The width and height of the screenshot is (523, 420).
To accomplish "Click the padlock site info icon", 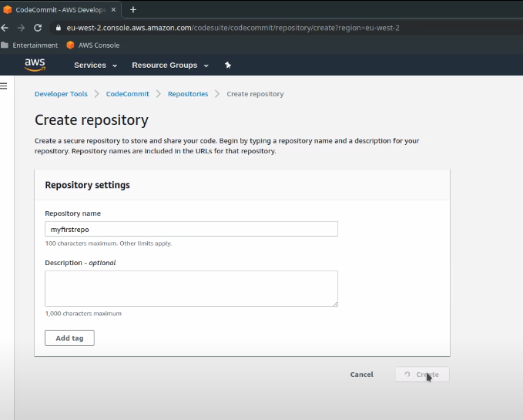I will pyautogui.click(x=59, y=28).
